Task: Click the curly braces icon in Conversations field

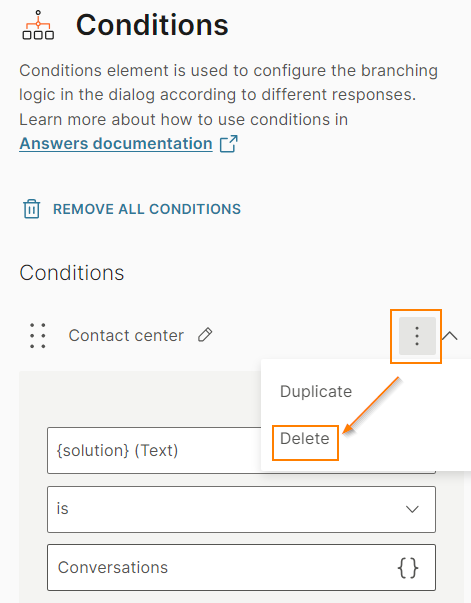Action: pyautogui.click(x=408, y=568)
